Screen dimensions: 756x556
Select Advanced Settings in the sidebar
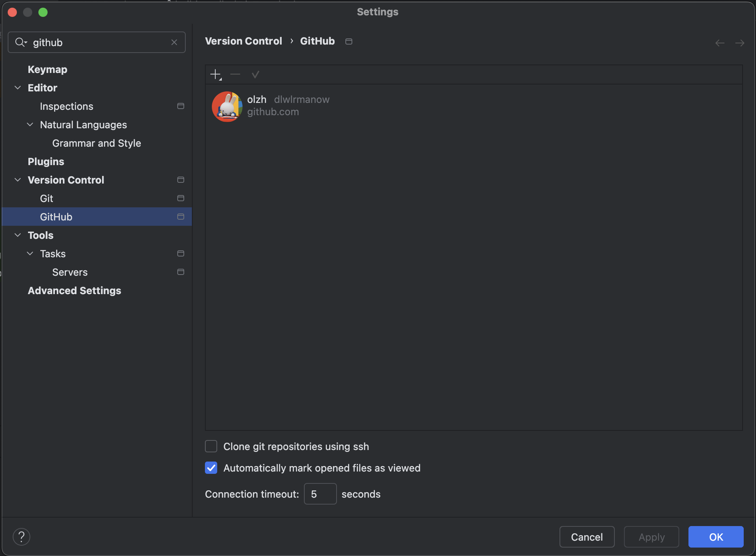[74, 291]
